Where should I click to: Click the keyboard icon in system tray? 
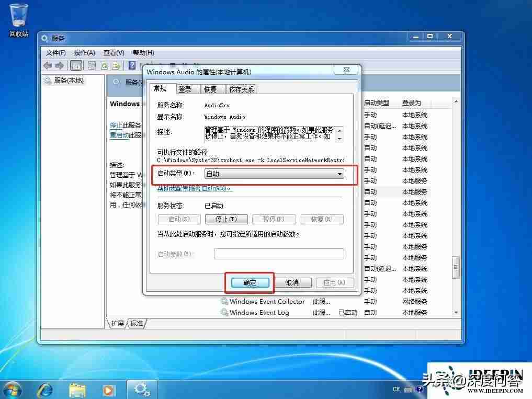408,390
